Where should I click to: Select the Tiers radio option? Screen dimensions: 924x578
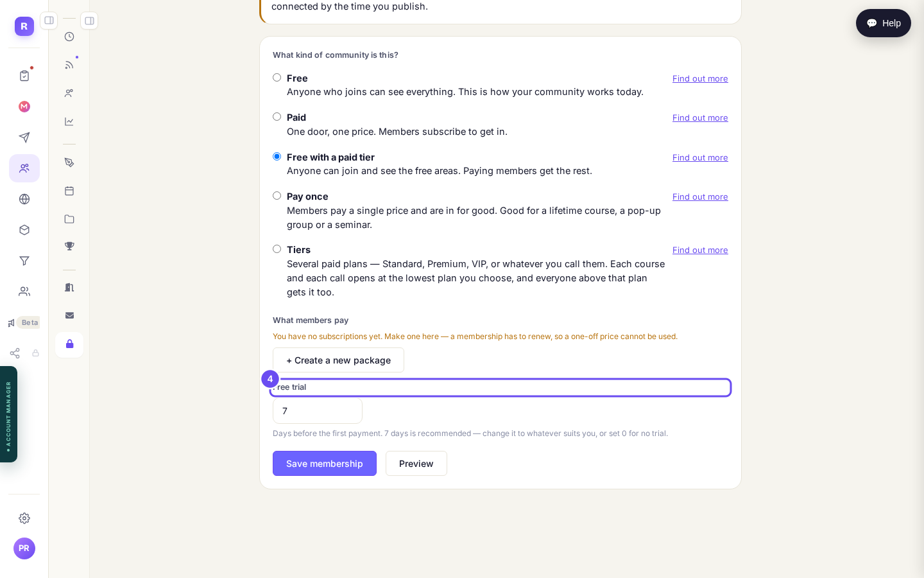[277, 249]
